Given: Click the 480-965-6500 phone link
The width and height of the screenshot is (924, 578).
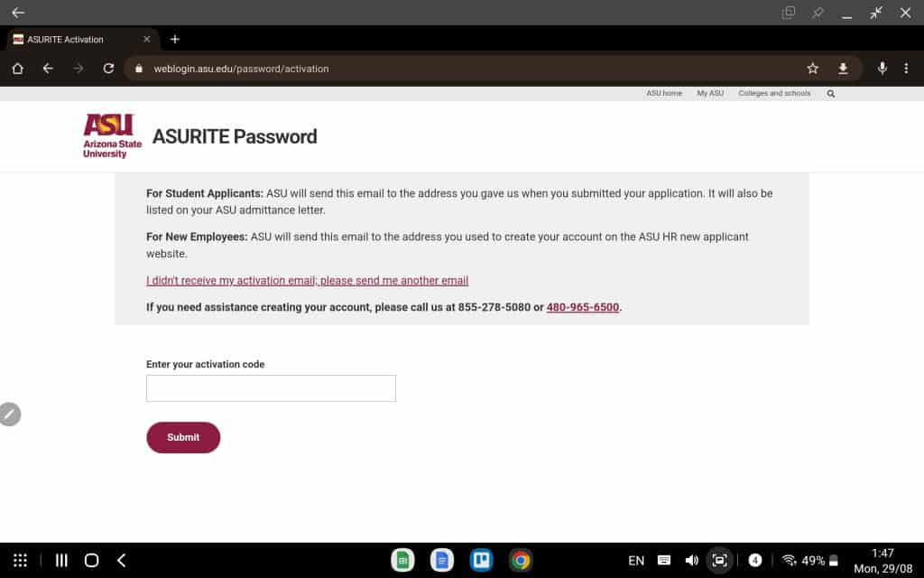Looking at the screenshot, I should (582, 307).
